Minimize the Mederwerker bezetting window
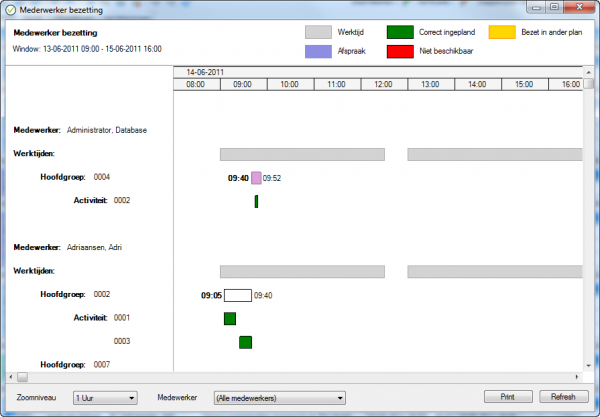The image size is (600, 417). coord(536,7)
